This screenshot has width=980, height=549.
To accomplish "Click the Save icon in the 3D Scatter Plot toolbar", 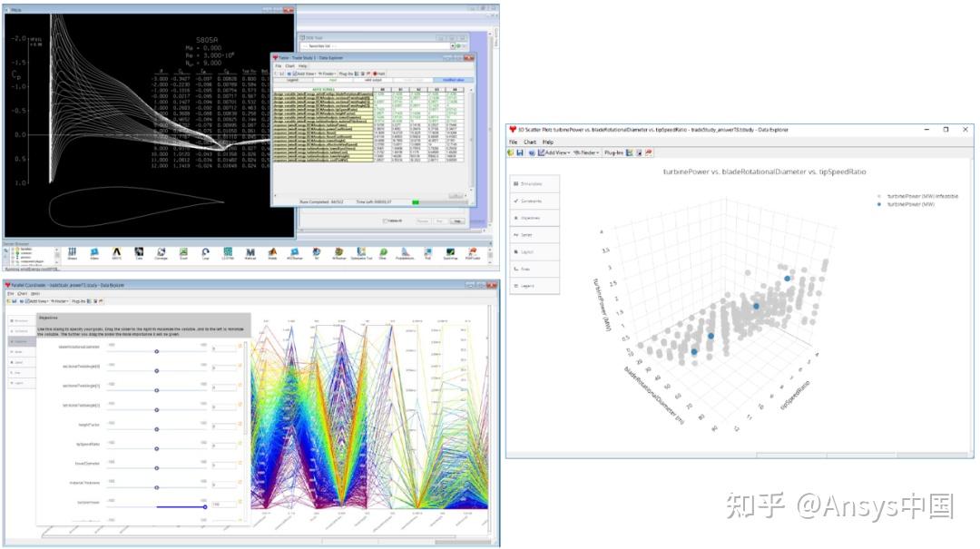I will point(521,152).
